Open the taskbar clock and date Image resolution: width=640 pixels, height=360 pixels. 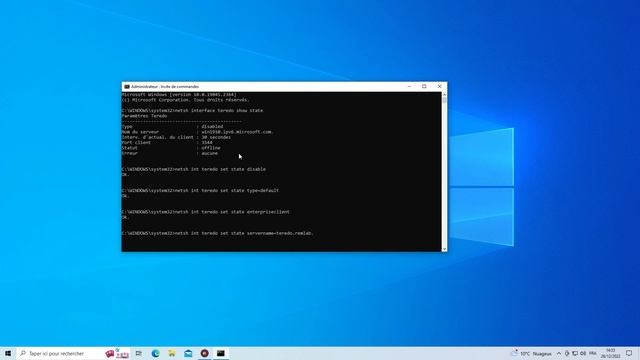pyautogui.click(x=610, y=353)
